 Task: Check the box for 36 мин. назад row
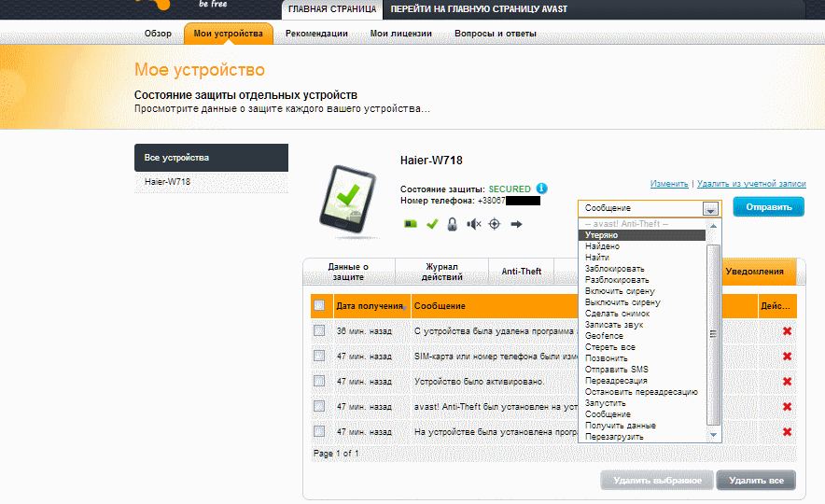click(x=319, y=331)
